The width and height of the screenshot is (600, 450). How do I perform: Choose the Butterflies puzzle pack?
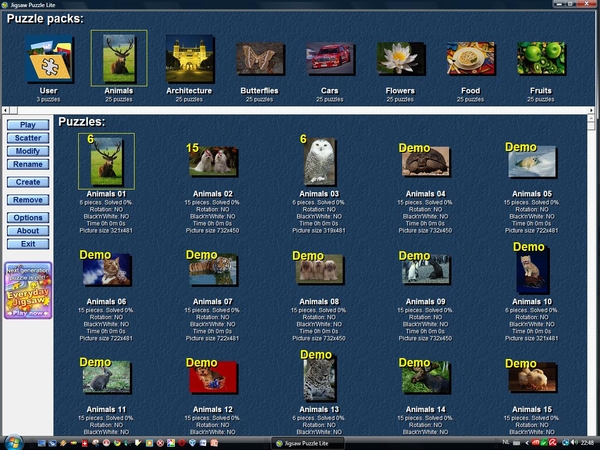tap(259, 61)
